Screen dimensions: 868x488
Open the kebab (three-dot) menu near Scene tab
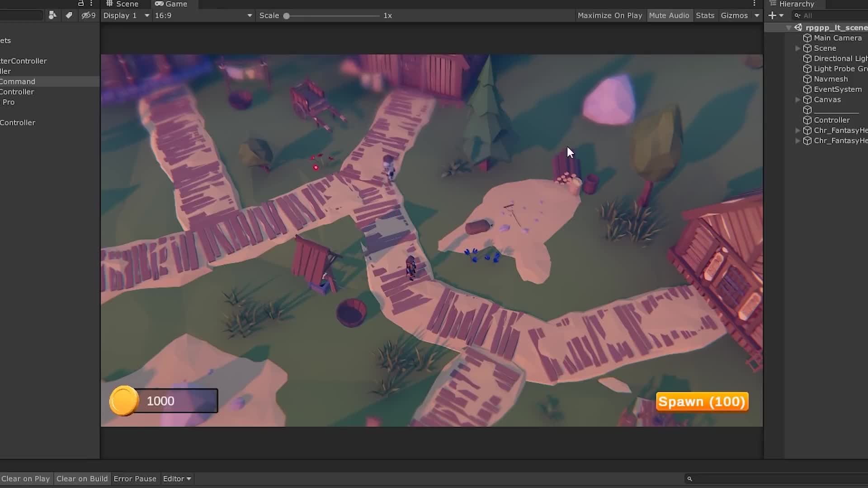pos(91,4)
